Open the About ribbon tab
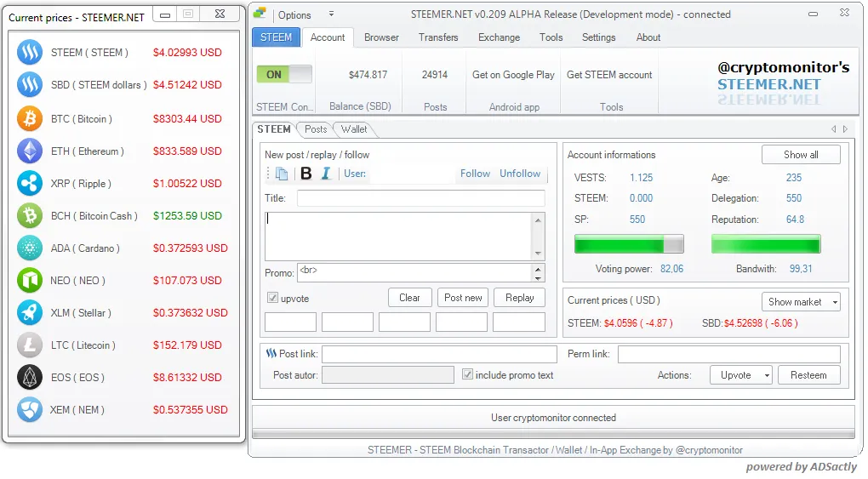 click(x=648, y=37)
